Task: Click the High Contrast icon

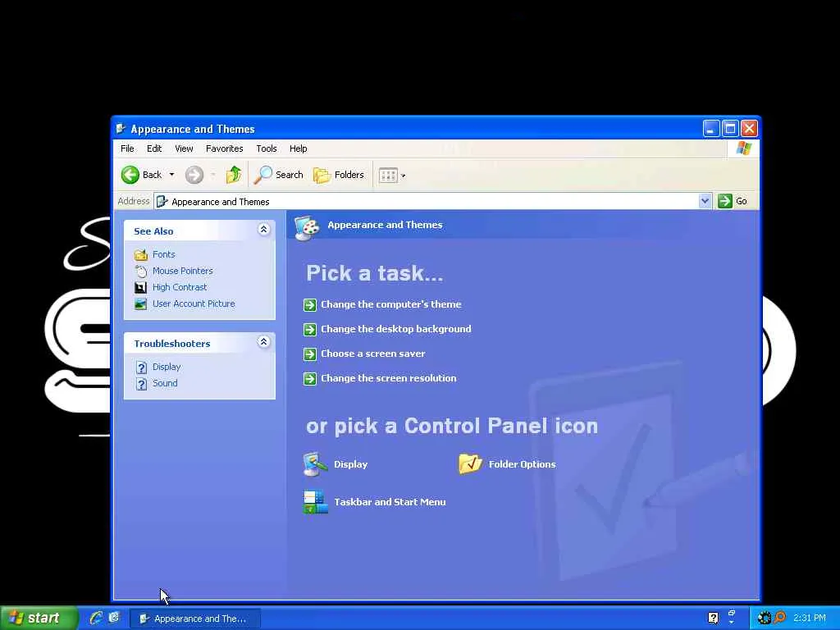Action: tap(141, 288)
